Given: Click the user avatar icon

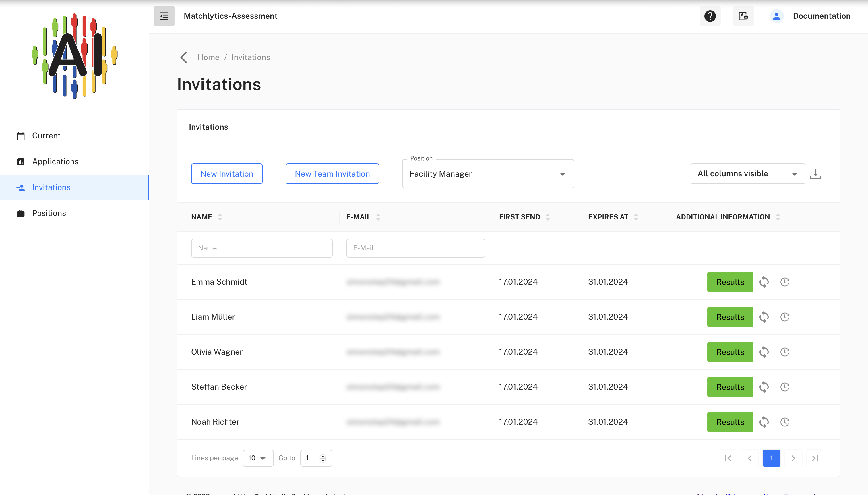Looking at the screenshot, I should pos(776,16).
